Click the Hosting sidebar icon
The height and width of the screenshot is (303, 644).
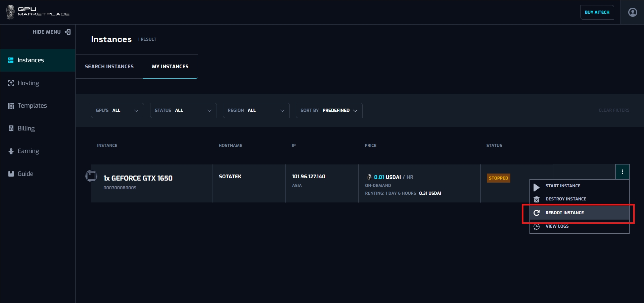pos(11,83)
